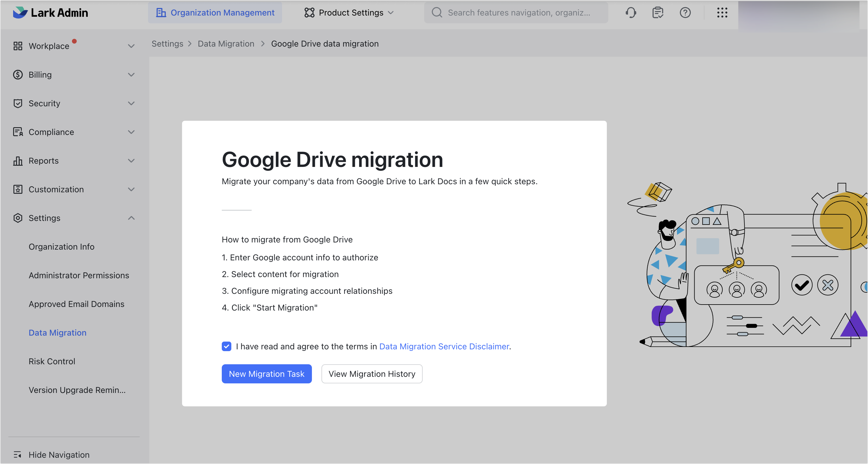Image resolution: width=868 pixels, height=464 pixels.
Task: Open the Reports chart icon
Action: pyautogui.click(x=18, y=160)
